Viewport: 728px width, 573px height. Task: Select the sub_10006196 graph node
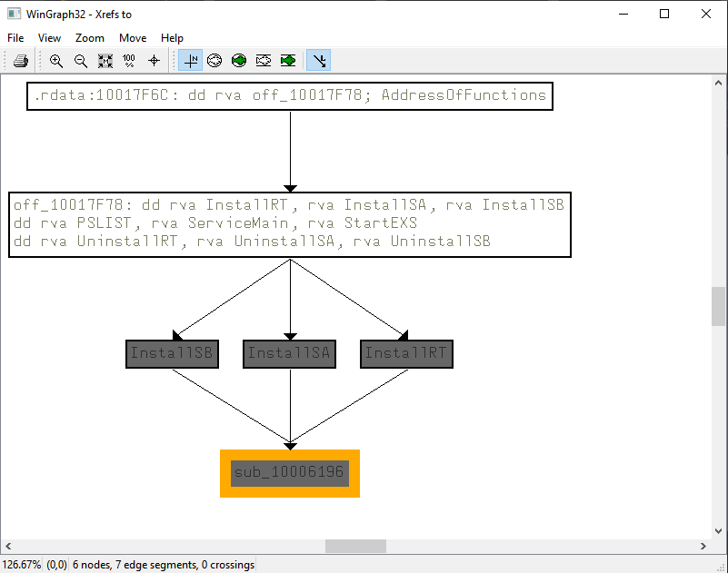(290, 473)
